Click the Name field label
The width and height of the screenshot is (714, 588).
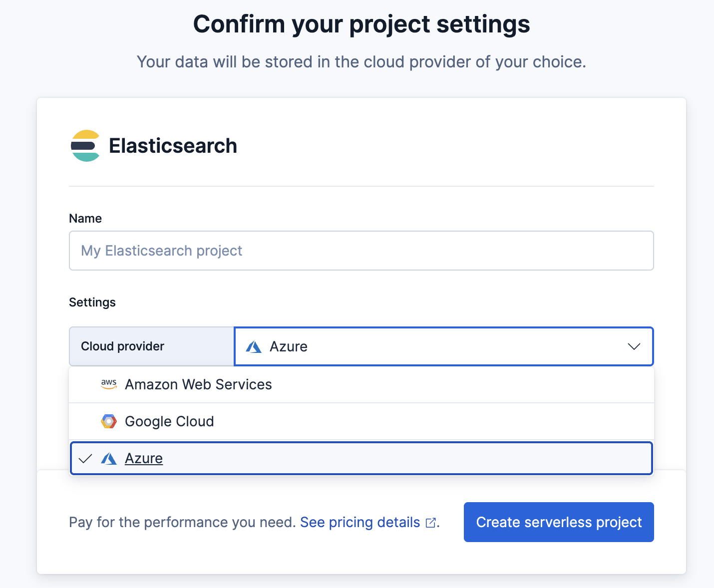(85, 219)
